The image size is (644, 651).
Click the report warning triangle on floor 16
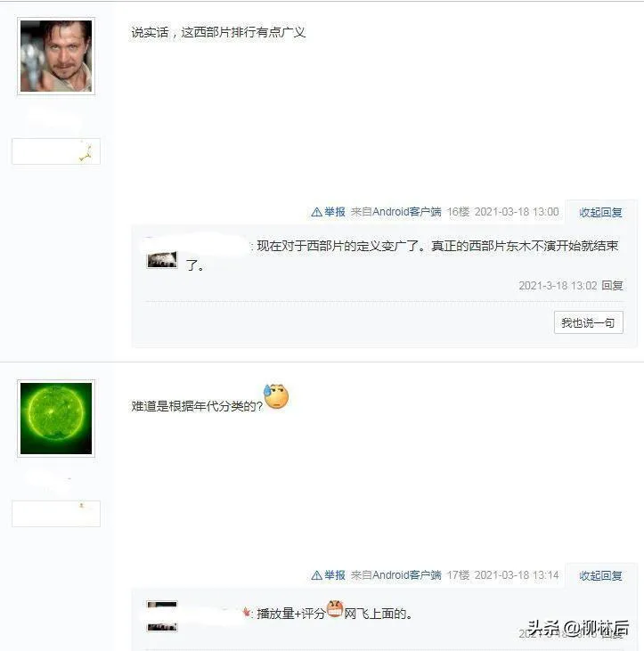[x=316, y=212]
